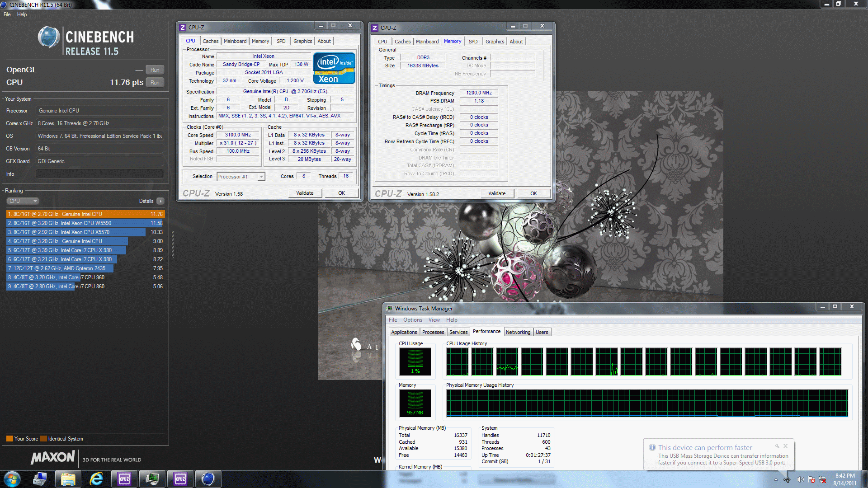868x488 pixels.
Task: Open the network status tray icon
Action: tap(823, 479)
